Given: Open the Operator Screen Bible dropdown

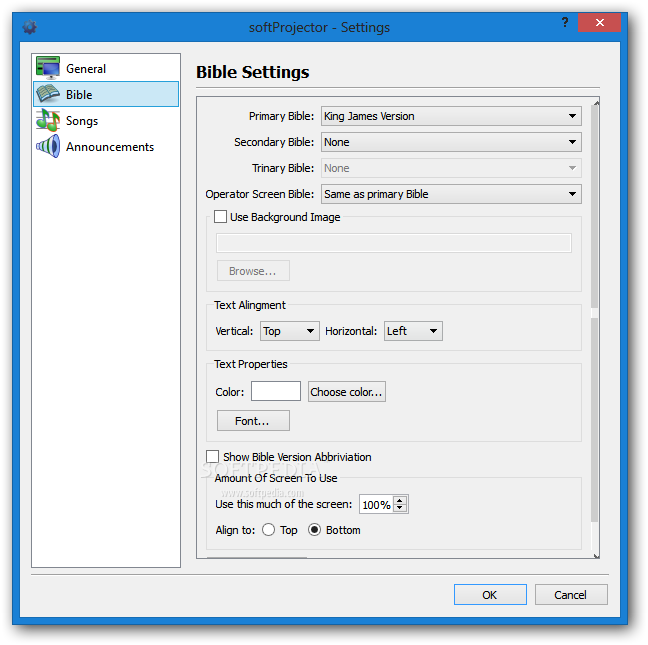Looking at the screenshot, I should coord(451,194).
